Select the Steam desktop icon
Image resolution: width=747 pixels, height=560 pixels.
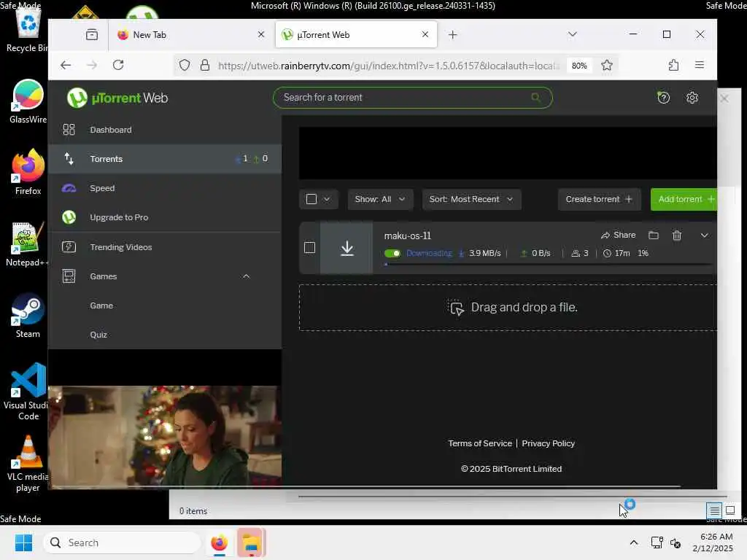tap(28, 316)
